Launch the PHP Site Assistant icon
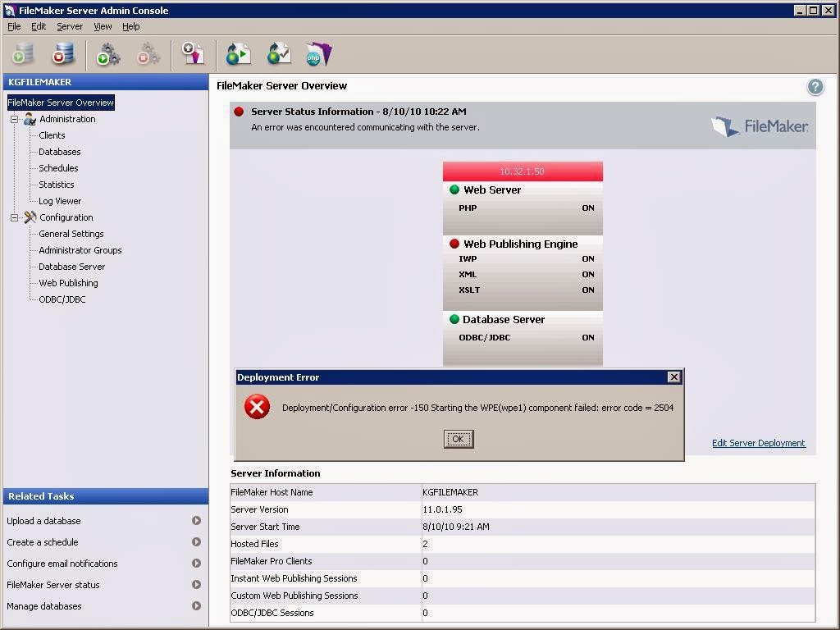Screen dimensions: 840x630 coord(319,54)
